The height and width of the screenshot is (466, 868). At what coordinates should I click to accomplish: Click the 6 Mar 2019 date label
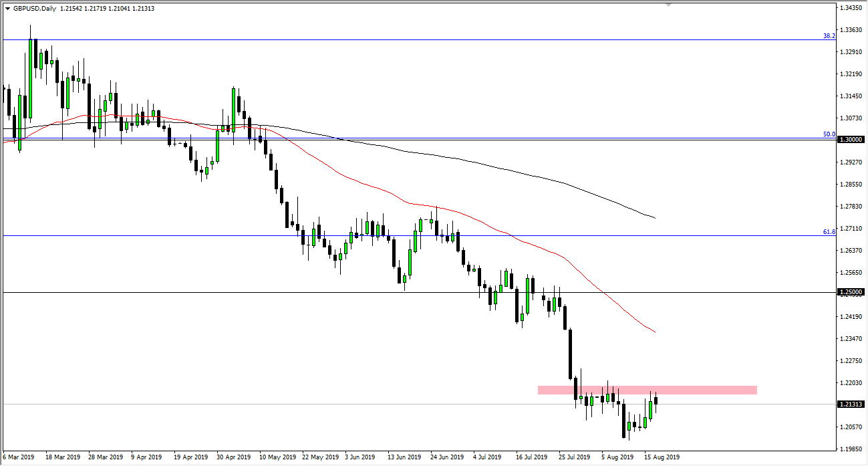click(17, 458)
